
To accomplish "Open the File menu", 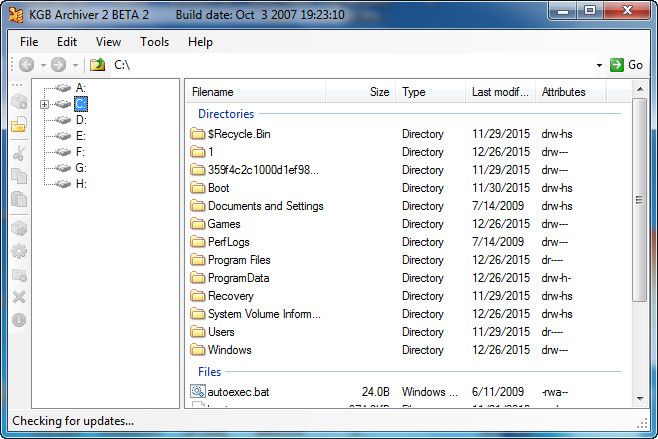I will 29,42.
